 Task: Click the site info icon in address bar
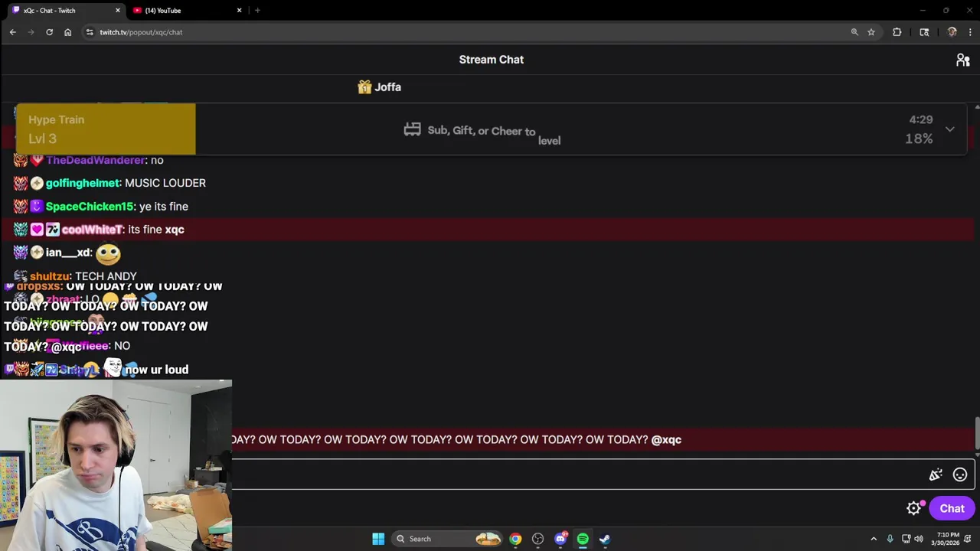90,32
